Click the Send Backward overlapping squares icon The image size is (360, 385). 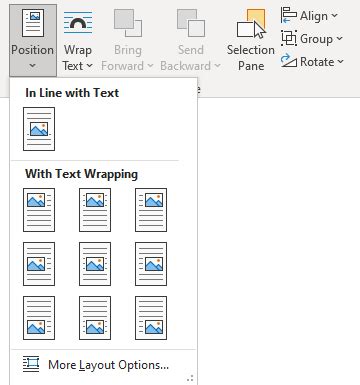tap(191, 23)
